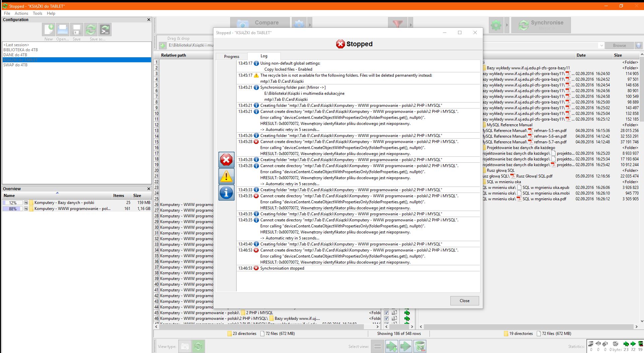Save configuration as GUI job (green arrows)
Screen dimensions: 644x353
pos(91,30)
